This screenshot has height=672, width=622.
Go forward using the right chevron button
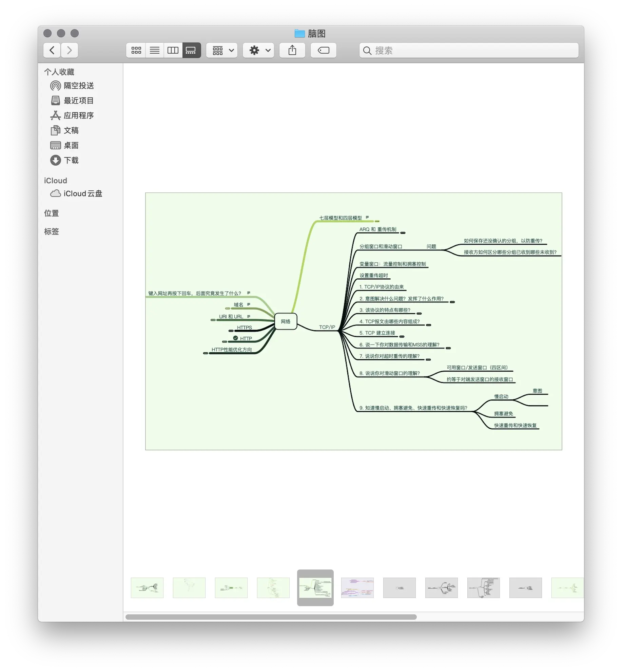point(70,50)
